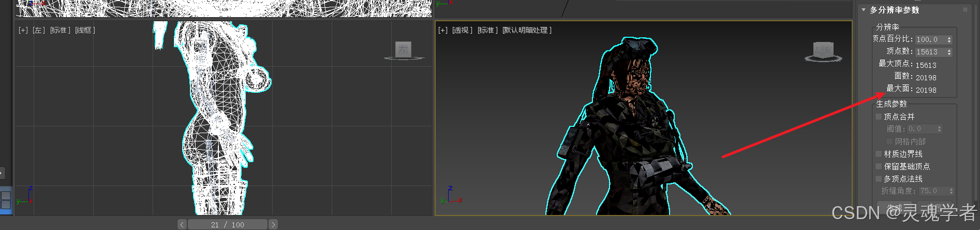Open the [+] menu of the left viewport

click(x=23, y=30)
